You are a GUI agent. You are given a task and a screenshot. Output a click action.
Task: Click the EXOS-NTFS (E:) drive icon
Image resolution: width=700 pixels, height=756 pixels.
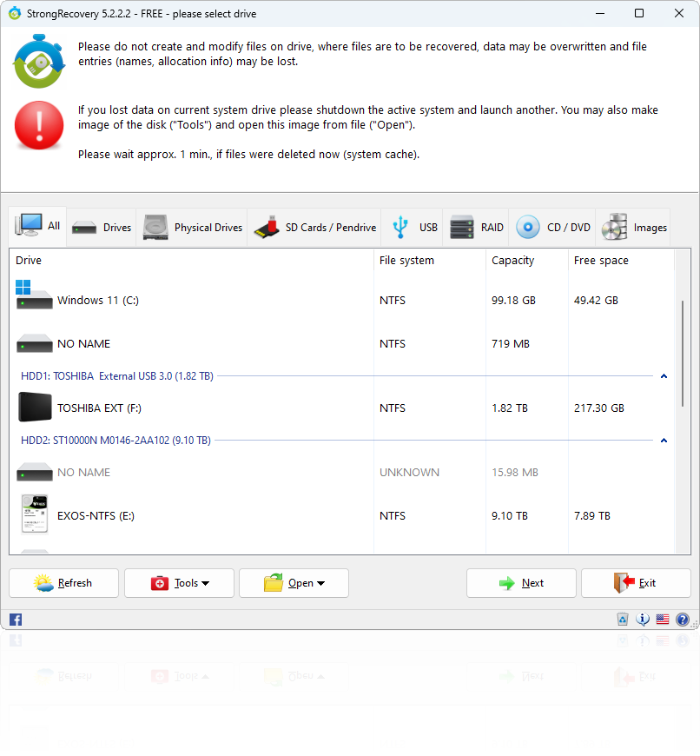pyautogui.click(x=35, y=514)
